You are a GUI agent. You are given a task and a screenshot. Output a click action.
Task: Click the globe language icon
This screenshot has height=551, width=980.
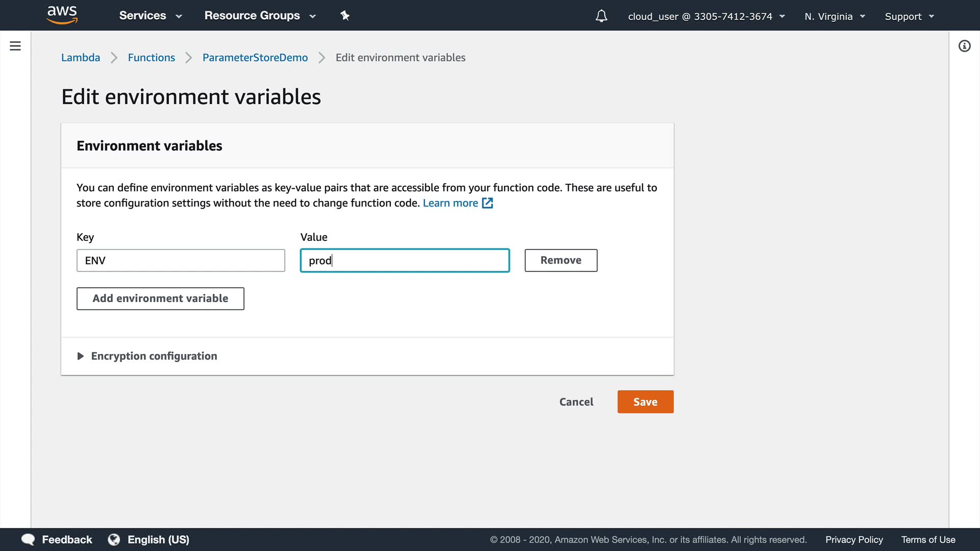click(114, 539)
